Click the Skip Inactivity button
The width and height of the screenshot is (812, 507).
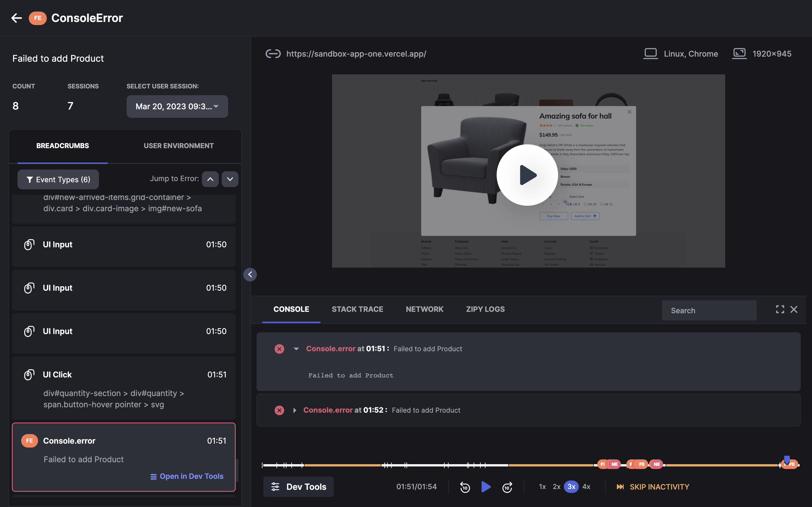[653, 486]
